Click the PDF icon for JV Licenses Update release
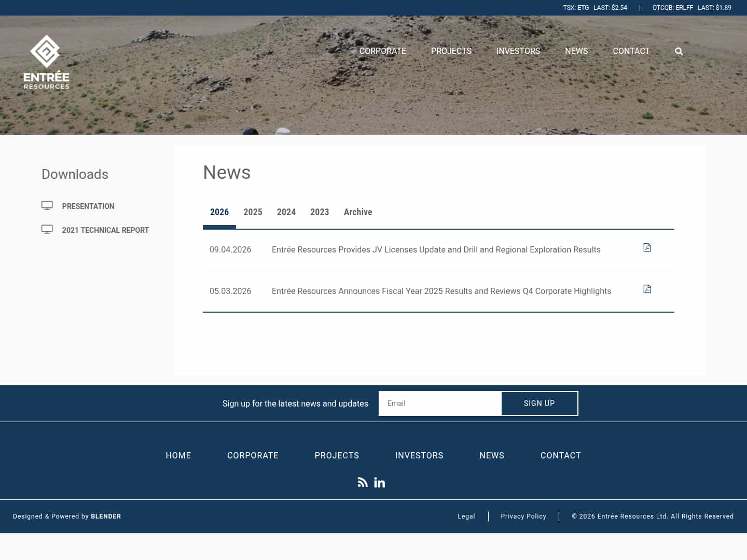Screen dimensions: 747x560 pyautogui.click(x=647, y=247)
